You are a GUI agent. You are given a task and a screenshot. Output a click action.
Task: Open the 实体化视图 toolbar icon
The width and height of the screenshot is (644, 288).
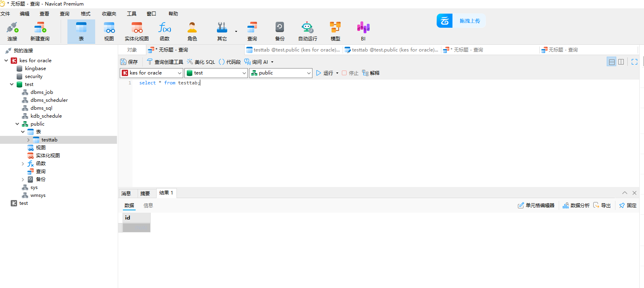pyautogui.click(x=137, y=31)
